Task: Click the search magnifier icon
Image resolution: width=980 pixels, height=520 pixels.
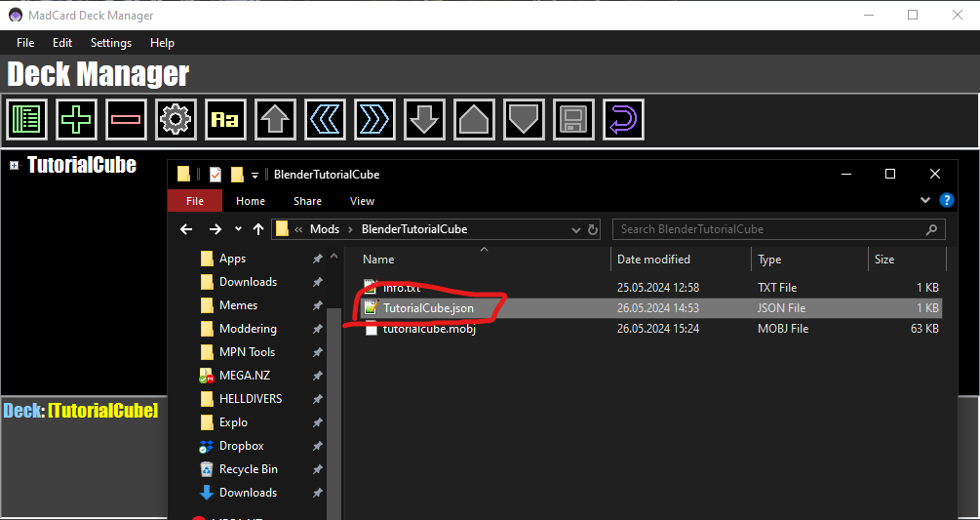Action: click(x=931, y=229)
